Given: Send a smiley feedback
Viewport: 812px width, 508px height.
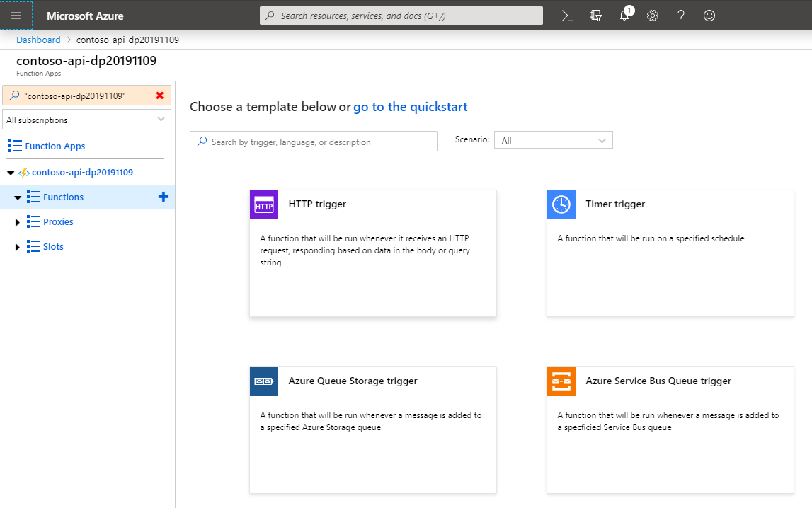Looking at the screenshot, I should click(x=709, y=15).
